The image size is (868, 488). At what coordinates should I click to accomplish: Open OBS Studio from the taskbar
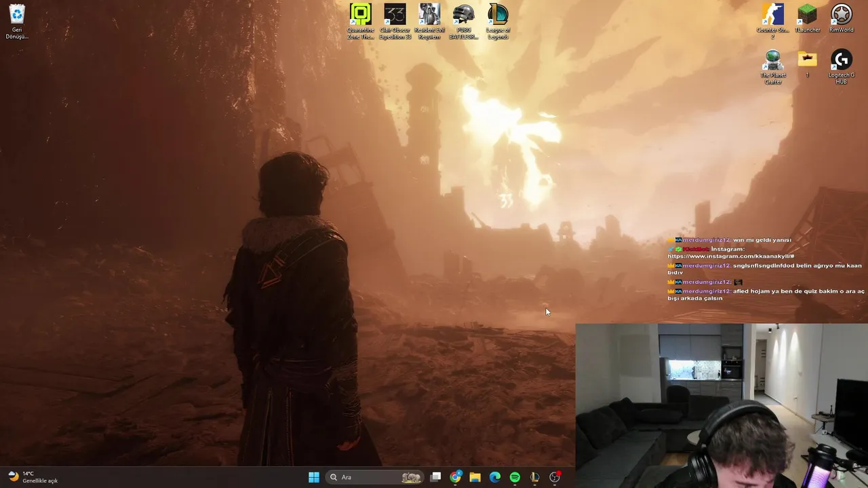[555, 477]
